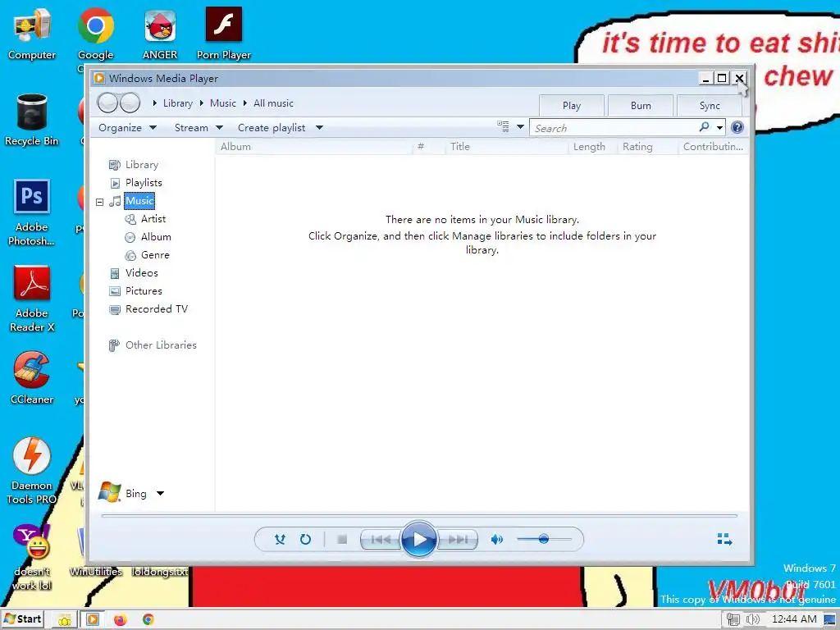Screen dimensions: 840x630
Task: Click Create playlist
Action: point(272,128)
